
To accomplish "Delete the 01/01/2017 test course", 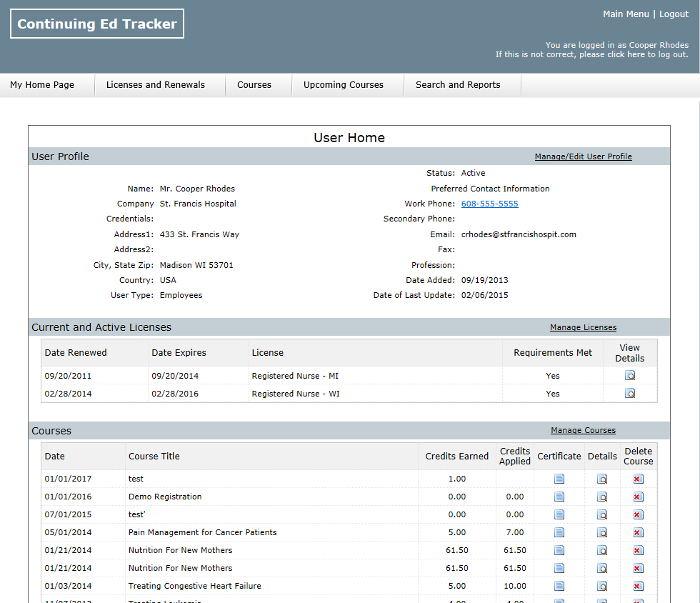I will coord(638,479).
